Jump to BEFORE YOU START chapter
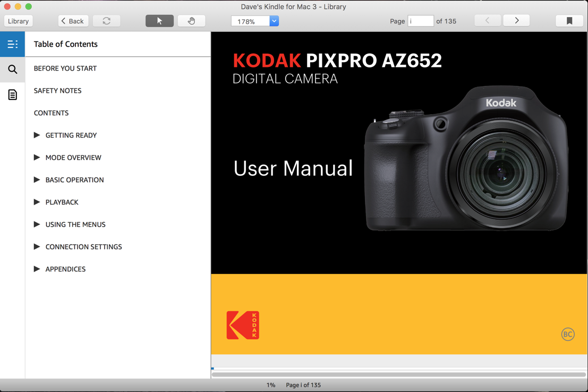 click(x=65, y=69)
